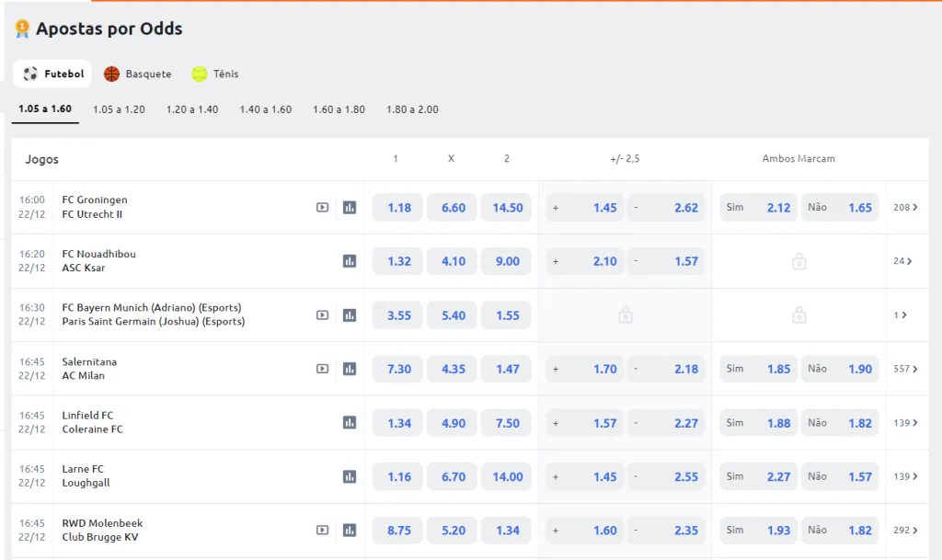This screenshot has width=942, height=560.
Task: Open statistics icon for Linfield FC match
Action: coord(350,423)
